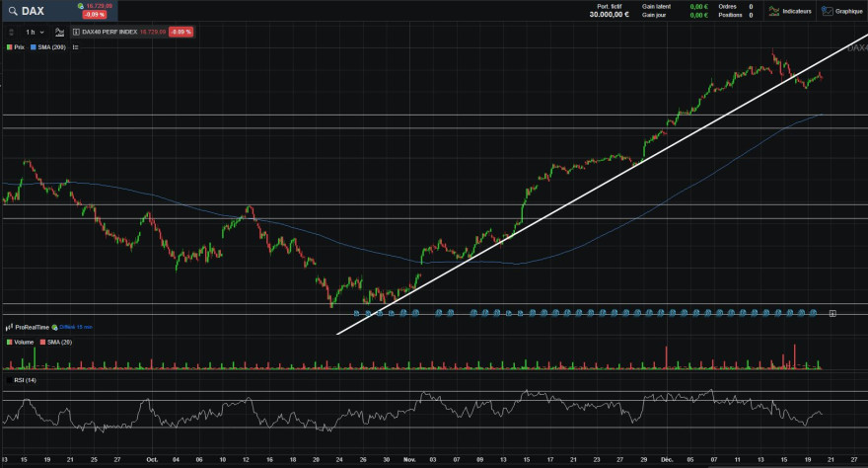
Task: Click the DAX search magnifier icon
Action: click(11, 10)
